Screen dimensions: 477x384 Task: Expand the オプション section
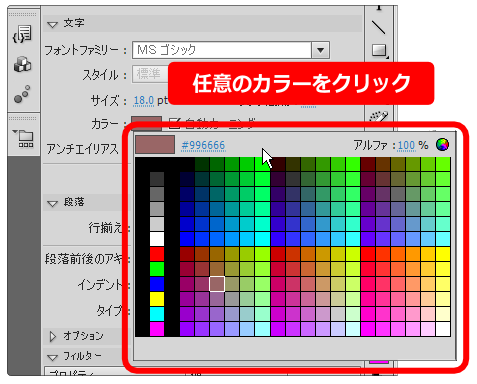tap(53, 337)
